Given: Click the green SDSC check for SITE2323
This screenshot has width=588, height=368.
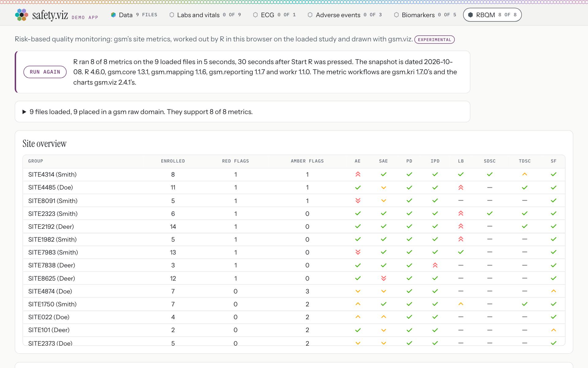Looking at the screenshot, I should coord(490,213).
